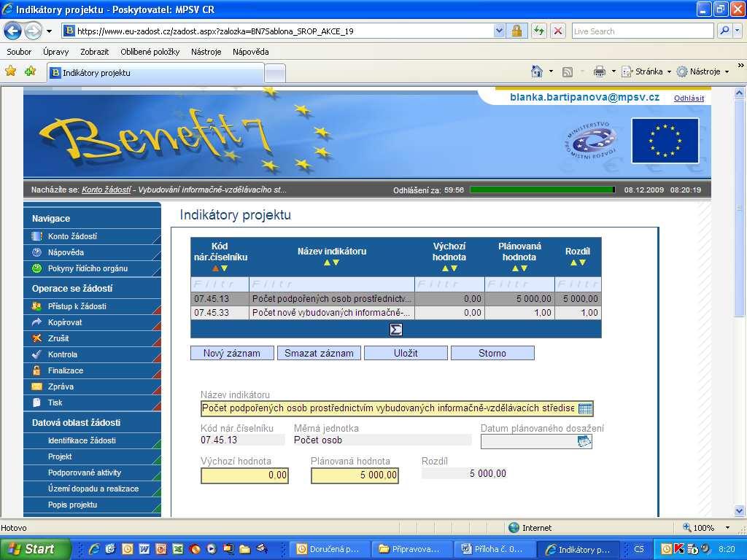Go back using the browser Back arrow
Screen dimensions: 747x560
pos(13,31)
